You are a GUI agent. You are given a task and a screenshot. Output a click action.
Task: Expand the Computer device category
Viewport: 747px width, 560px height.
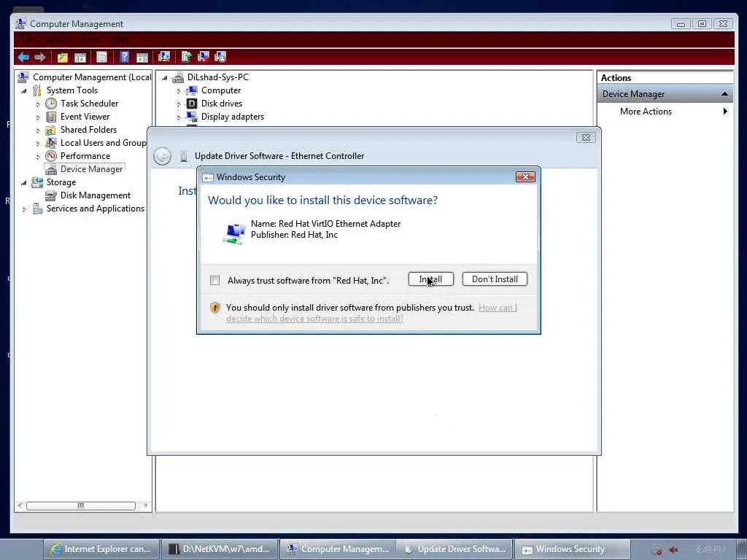tap(179, 90)
